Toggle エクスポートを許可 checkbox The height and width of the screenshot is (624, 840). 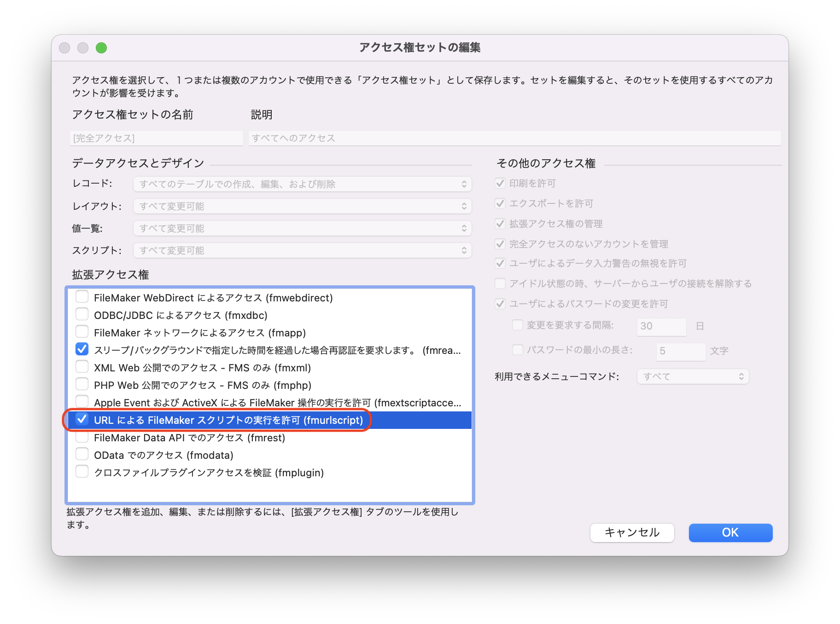(500, 203)
